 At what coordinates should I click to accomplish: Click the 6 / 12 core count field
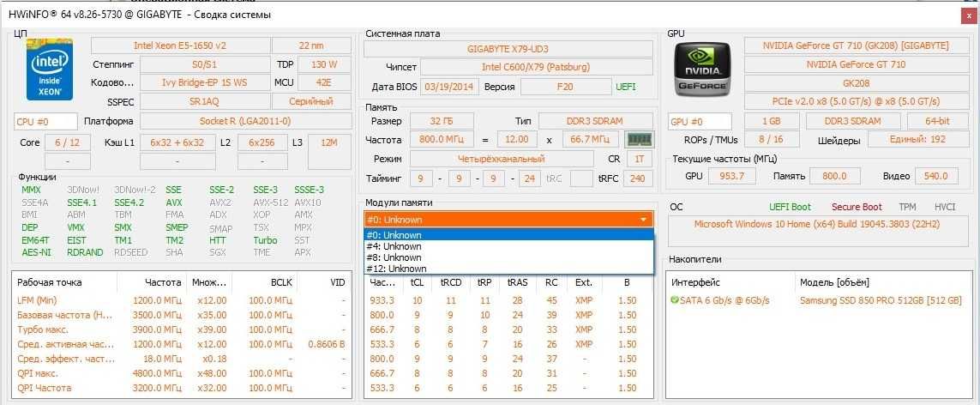click(x=68, y=142)
